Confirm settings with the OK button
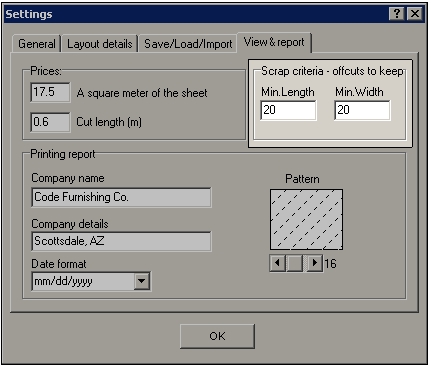 tap(217, 336)
